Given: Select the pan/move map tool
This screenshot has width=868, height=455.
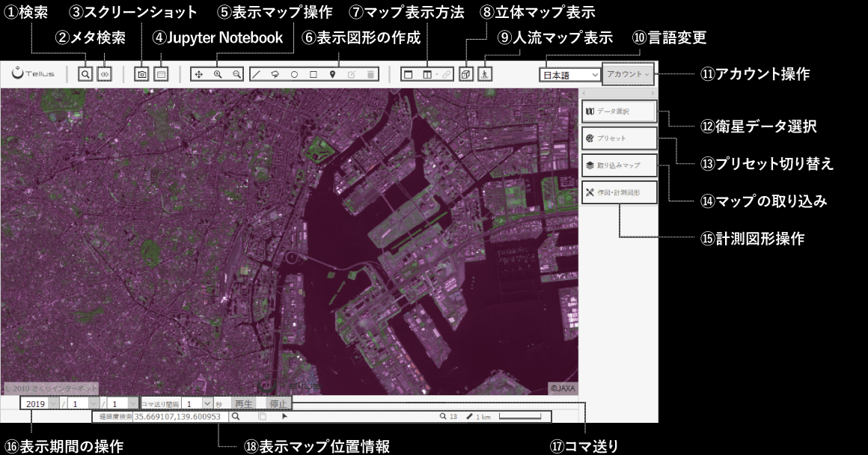Looking at the screenshot, I should click(x=199, y=74).
